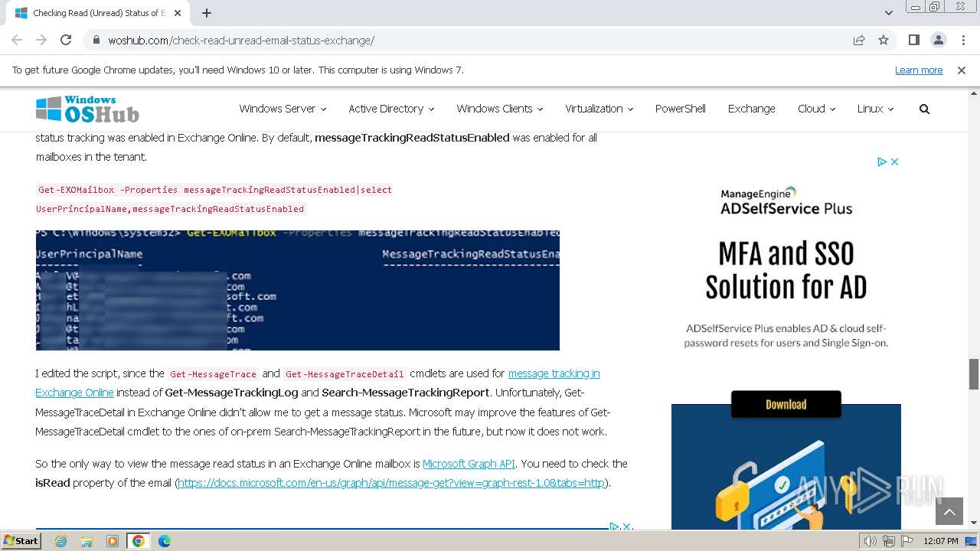
Task: Click the Get-EXOMailbox command text
Action: pos(214,199)
